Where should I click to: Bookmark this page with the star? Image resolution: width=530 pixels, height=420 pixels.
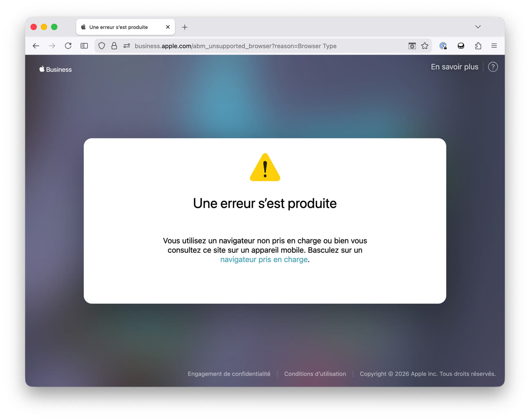(x=425, y=46)
